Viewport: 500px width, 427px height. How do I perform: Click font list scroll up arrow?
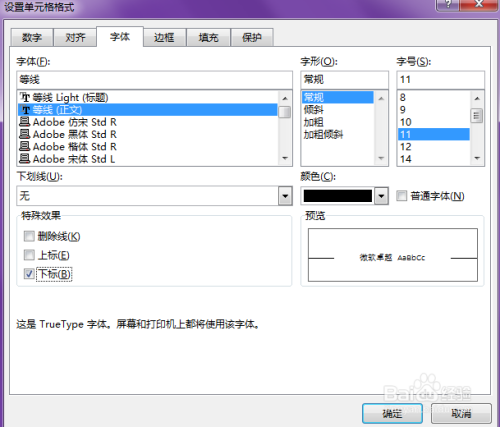coord(285,98)
